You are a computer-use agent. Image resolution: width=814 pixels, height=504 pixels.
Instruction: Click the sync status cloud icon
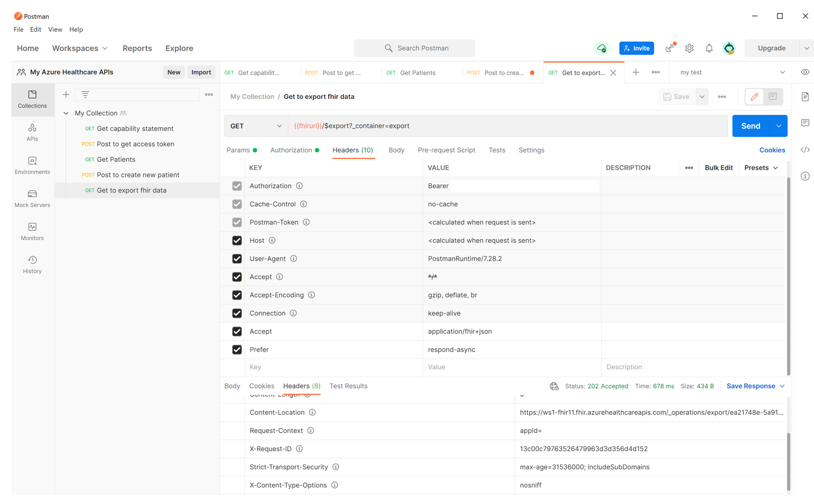point(601,48)
